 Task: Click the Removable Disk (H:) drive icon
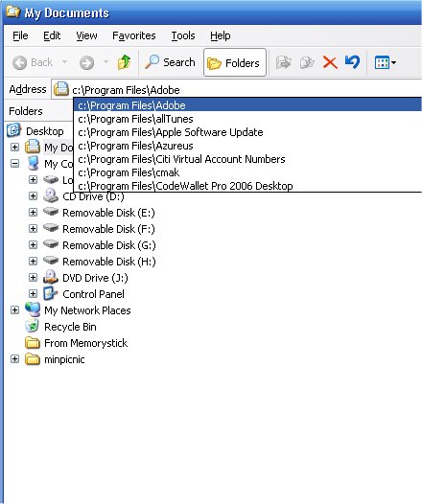[x=51, y=261]
